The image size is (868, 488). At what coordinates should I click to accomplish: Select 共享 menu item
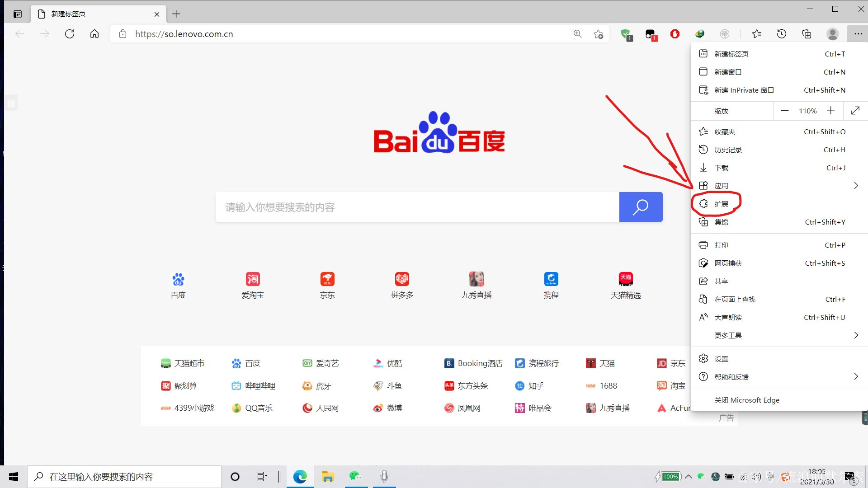[779, 281]
